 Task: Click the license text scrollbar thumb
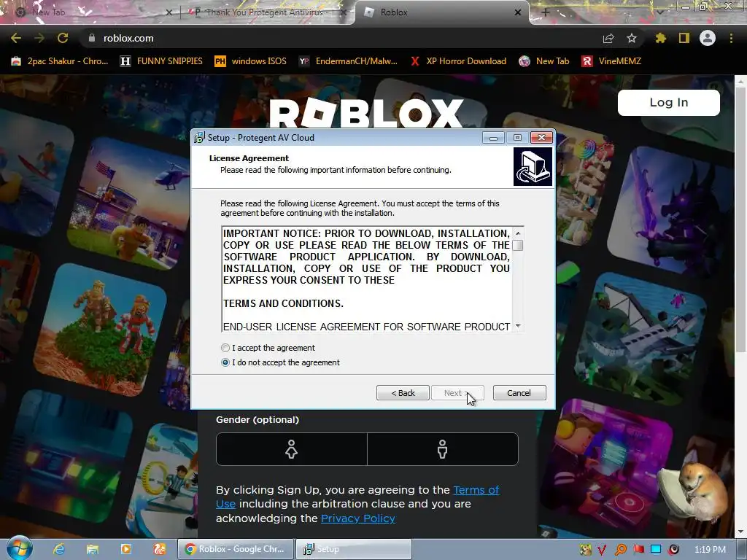518,245
